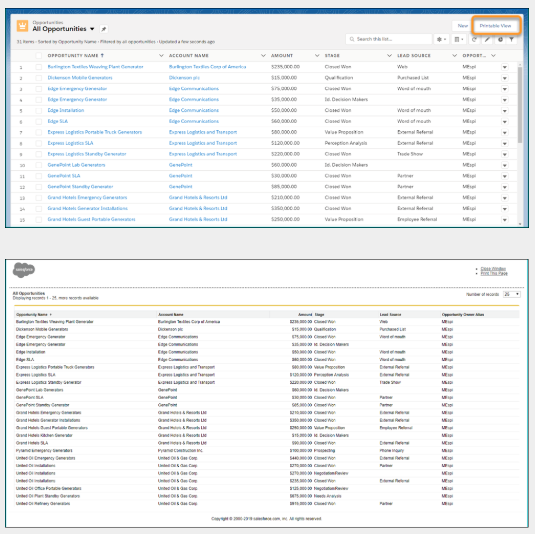Viewport: 535px width, 534px height.
Task: Open row actions for Burlington Textiles Weaving Plant Generator
Action: [505, 67]
